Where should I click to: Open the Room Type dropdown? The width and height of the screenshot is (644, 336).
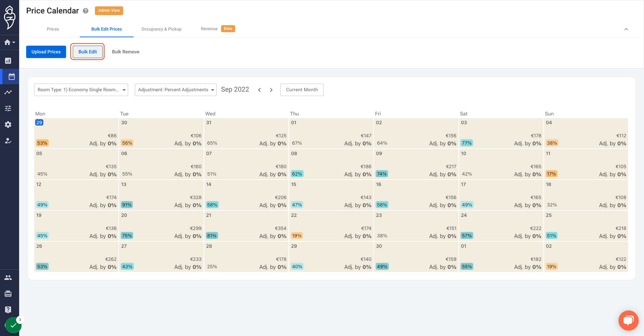coord(81,90)
